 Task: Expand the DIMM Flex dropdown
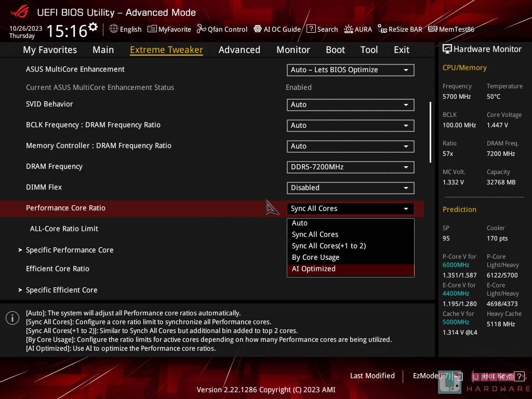pos(350,188)
